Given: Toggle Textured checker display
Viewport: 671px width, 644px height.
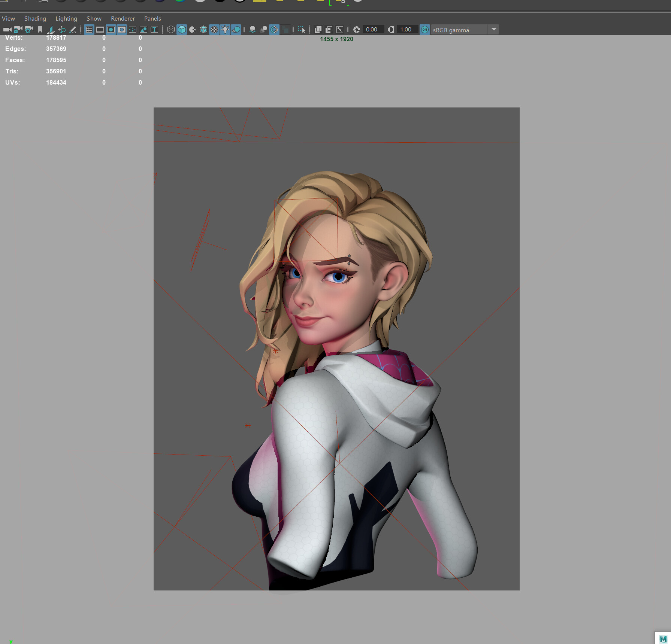Looking at the screenshot, I should pos(214,30).
